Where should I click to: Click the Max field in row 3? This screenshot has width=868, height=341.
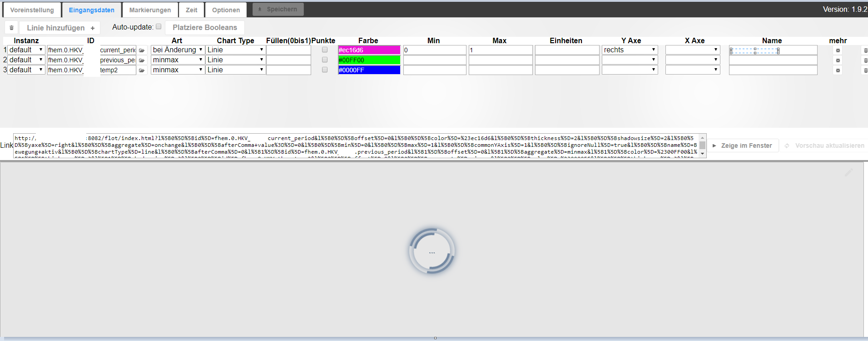(x=501, y=70)
